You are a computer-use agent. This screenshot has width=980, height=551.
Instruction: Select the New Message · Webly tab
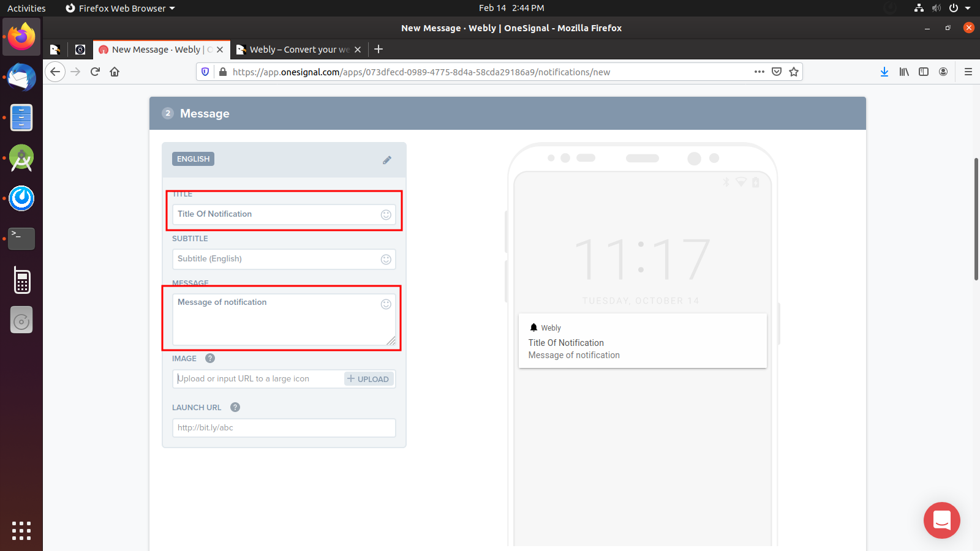162,50
